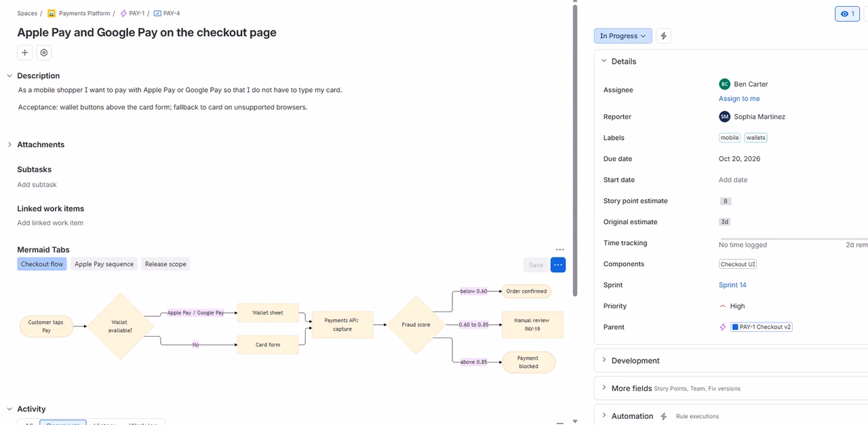Click the issue title Apple Pay and Google Pay
The image size is (868, 425).
point(146,32)
